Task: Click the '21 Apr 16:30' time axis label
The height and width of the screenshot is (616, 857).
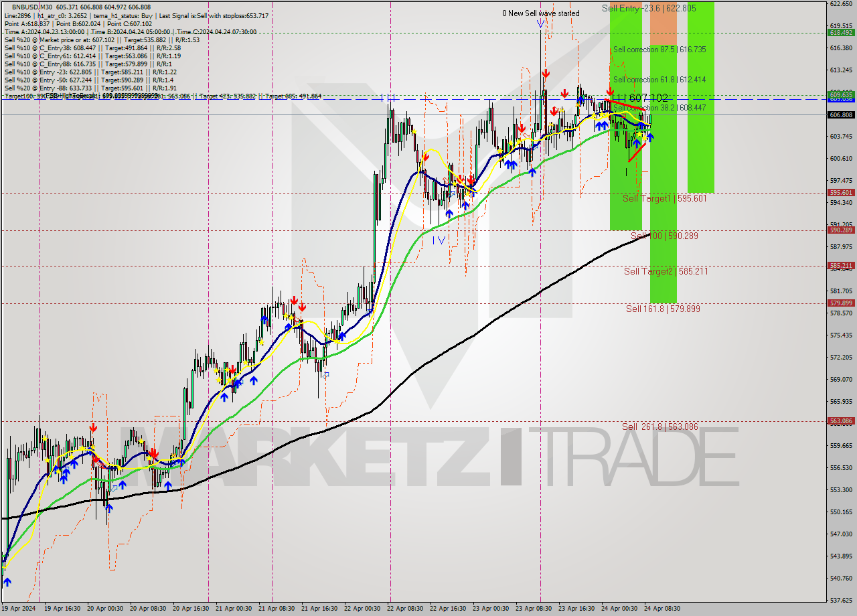Action: 319,609
